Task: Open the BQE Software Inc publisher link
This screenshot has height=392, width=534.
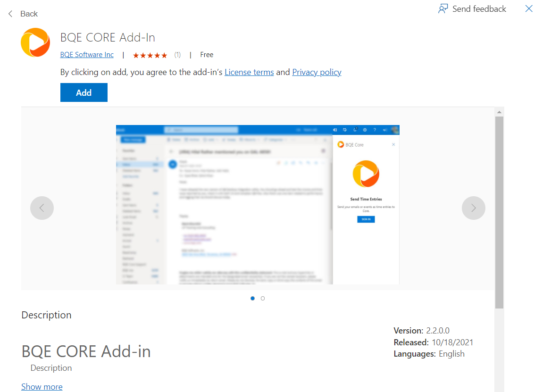Action: 87,55
